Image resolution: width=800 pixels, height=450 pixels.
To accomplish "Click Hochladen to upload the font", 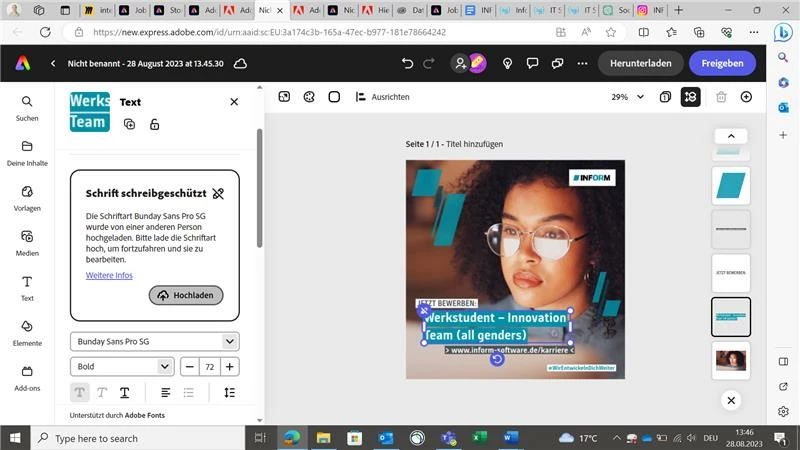I will 186,295.
